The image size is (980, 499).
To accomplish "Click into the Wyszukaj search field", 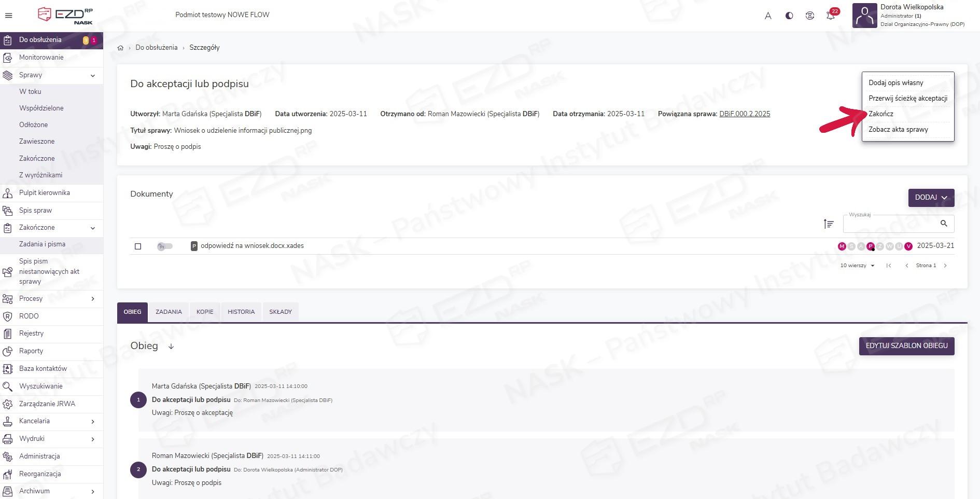I will pos(889,224).
